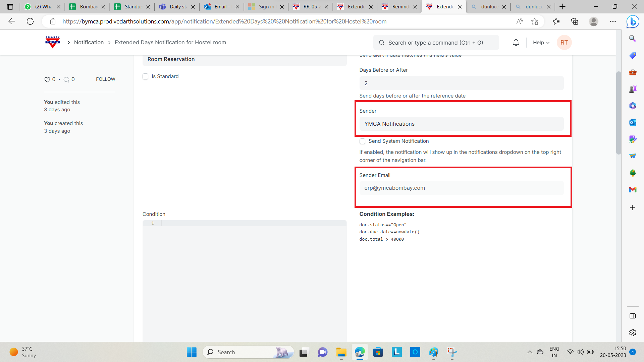The image size is (644, 362).
Task: Enable the Is Standard checkbox
Action: [146, 76]
